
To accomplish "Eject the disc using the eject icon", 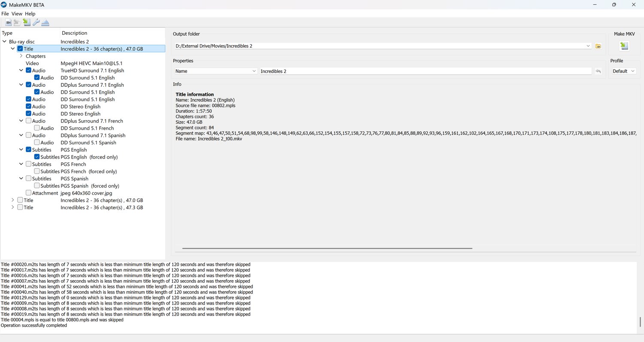I will (46, 22).
